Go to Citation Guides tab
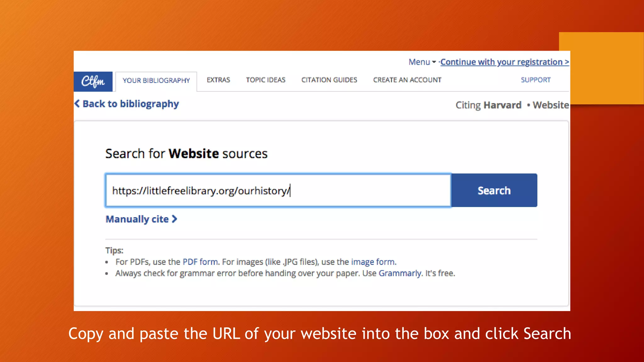The width and height of the screenshot is (644, 362). 329,80
